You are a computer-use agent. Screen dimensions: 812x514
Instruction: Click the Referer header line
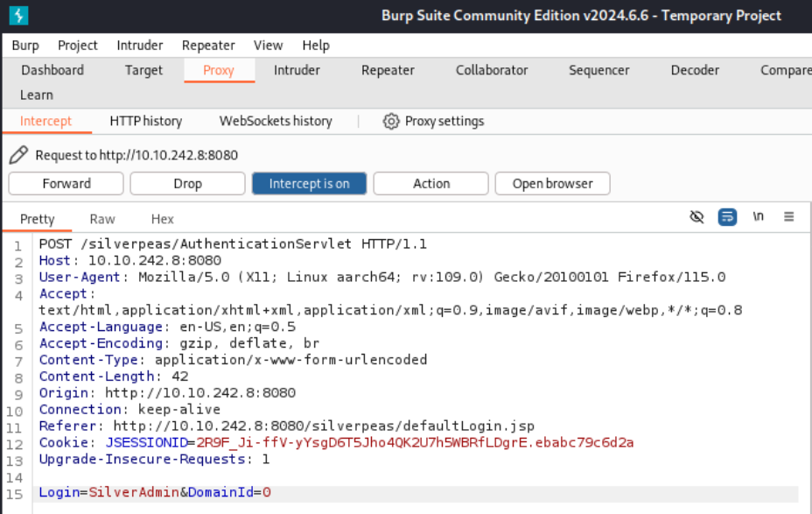(x=287, y=426)
